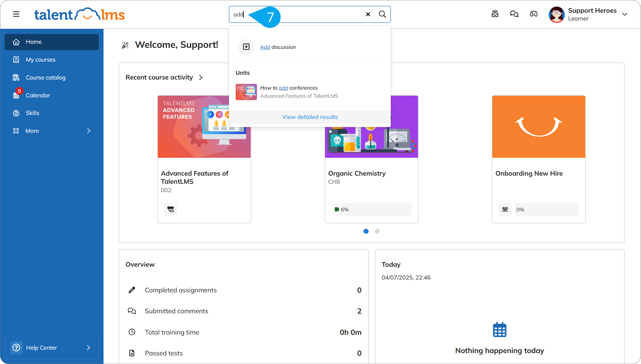Expand the Support Heroes profile dropdown
The width and height of the screenshot is (641, 364).
(x=625, y=14)
